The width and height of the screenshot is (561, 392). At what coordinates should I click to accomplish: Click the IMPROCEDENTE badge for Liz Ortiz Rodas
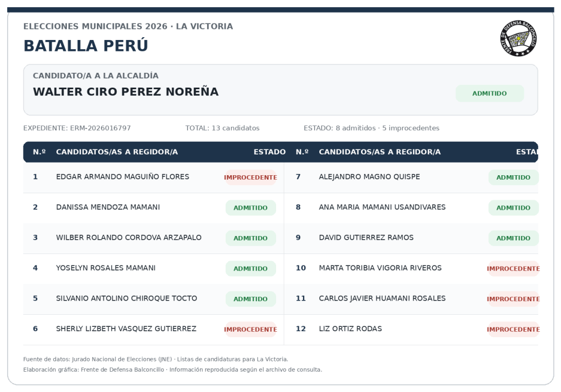[513, 330]
